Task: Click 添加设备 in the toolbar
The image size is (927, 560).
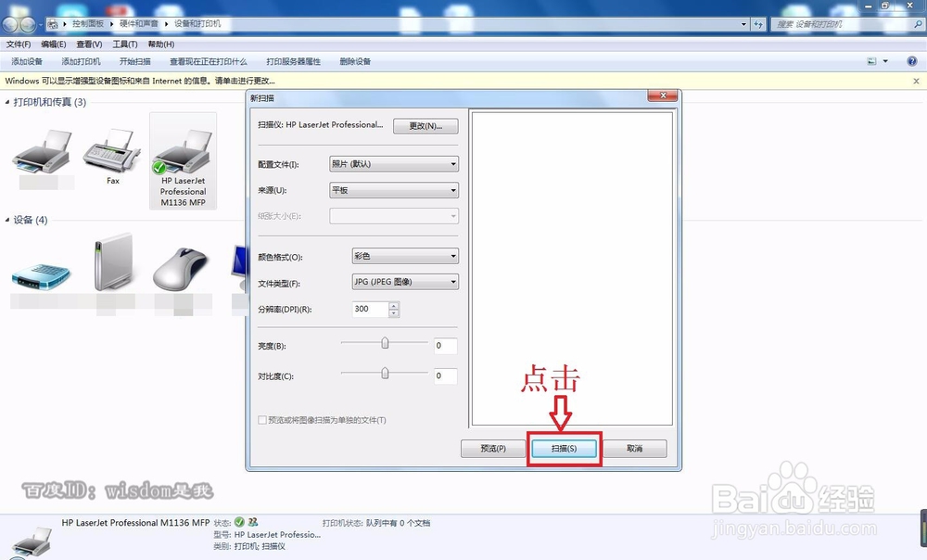Action: (27, 61)
